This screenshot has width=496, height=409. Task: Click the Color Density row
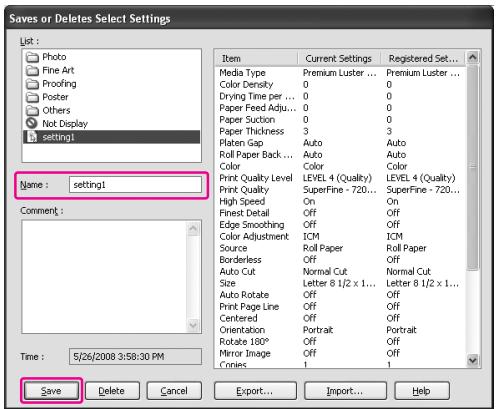pos(340,84)
